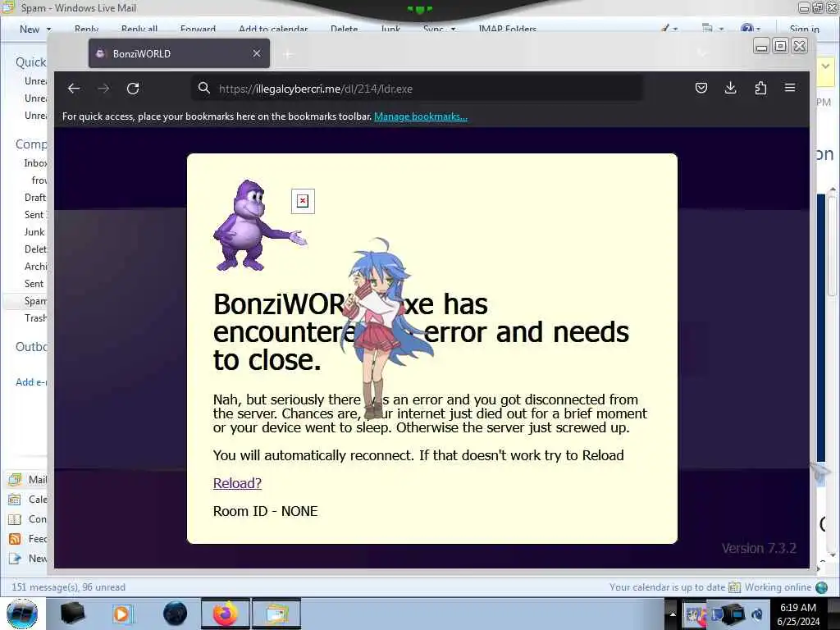Click the Junk toolbar button in Mail

point(390,29)
